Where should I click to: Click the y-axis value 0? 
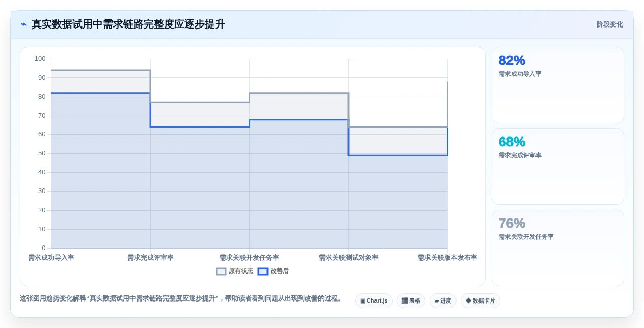tap(44, 248)
